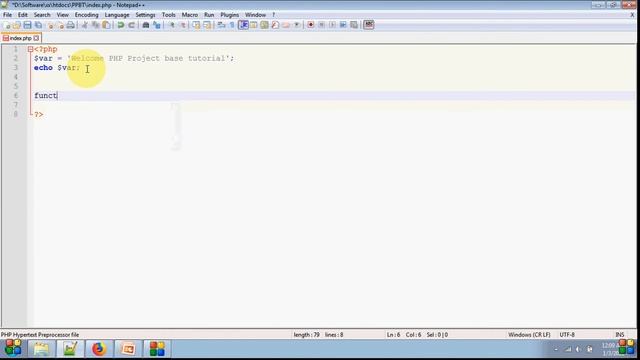Open Firefox from the taskbar

pyautogui.click(x=99, y=349)
